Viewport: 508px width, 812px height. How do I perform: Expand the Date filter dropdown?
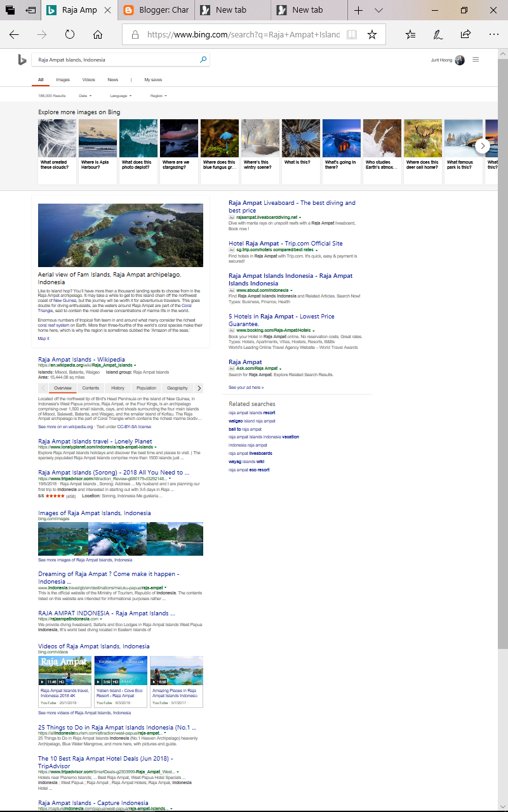coord(85,96)
